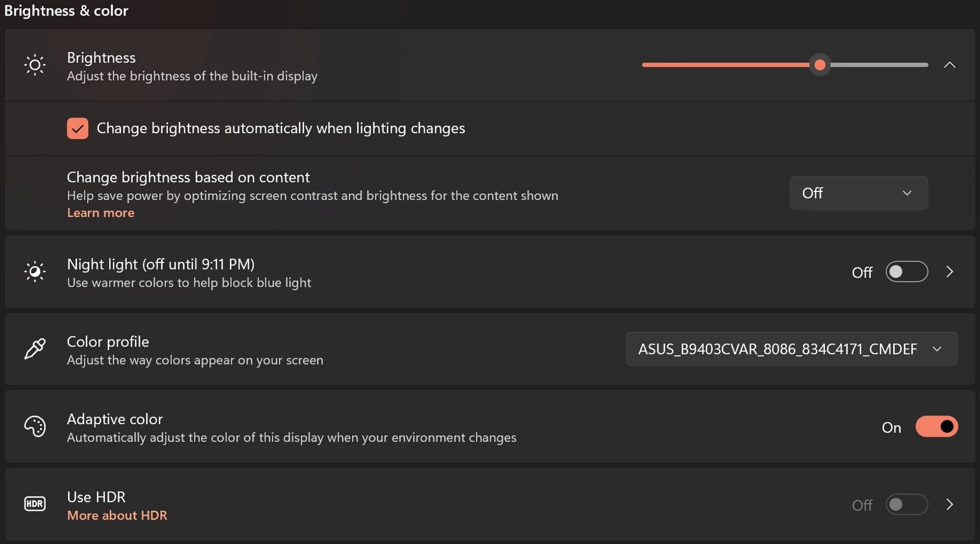This screenshot has width=980, height=544.
Task: Toggle the Use HDR switch
Action: point(906,504)
